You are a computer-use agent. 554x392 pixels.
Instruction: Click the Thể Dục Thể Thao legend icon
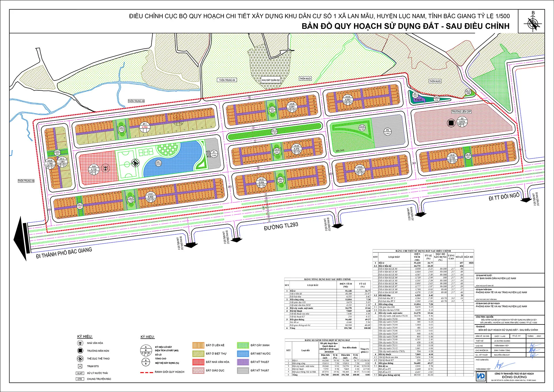[x=80, y=359]
